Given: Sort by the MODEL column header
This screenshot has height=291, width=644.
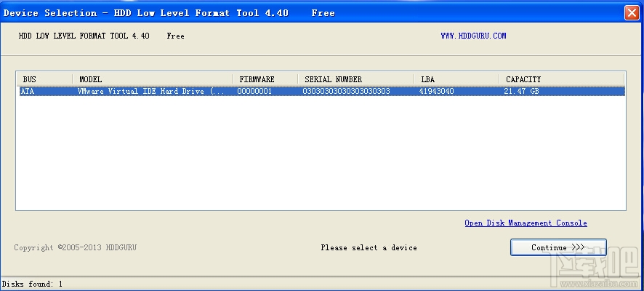Looking at the screenshot, I should [153, 79].
